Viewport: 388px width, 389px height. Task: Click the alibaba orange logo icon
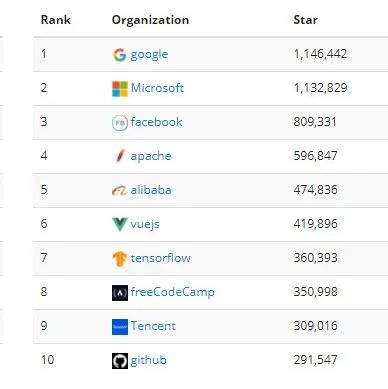point(120,191)
